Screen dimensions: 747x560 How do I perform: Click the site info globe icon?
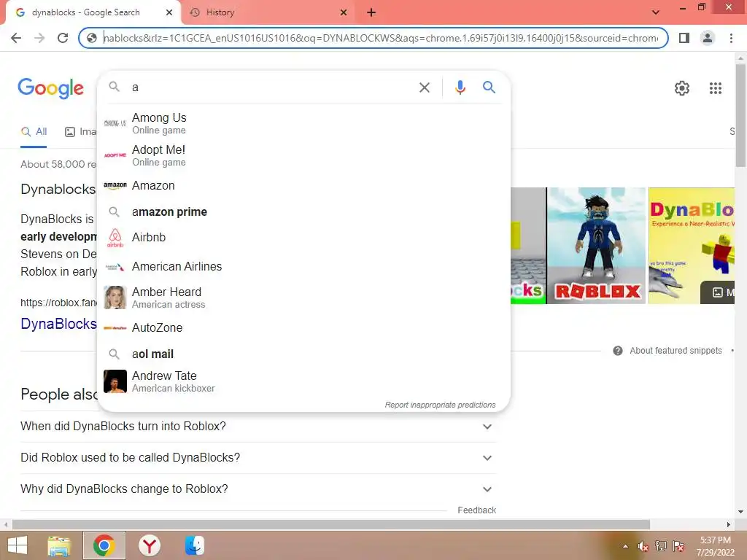[x=92, y=38]
